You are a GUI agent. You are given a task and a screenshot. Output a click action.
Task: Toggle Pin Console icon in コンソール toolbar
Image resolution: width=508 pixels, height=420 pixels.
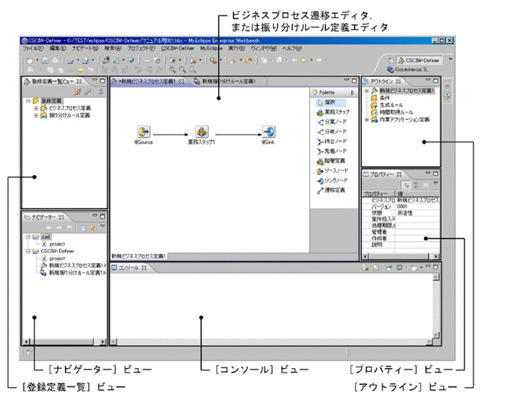coord(389,268)
